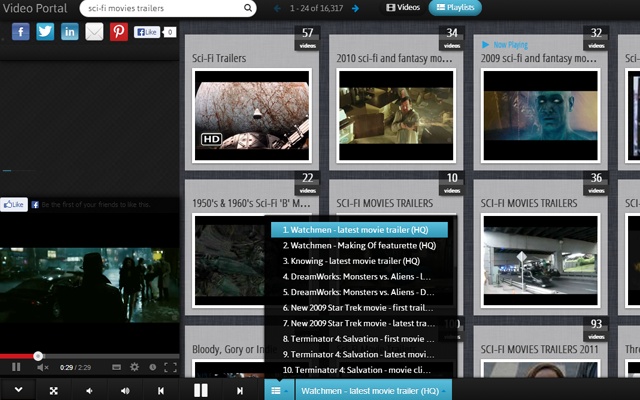Click the Now Playing indicator label

tap(505, 45)
